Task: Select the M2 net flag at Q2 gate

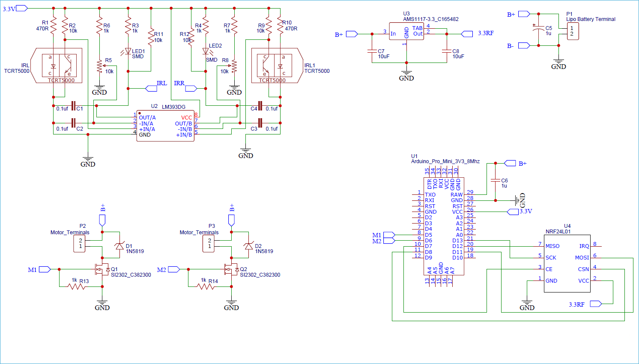Action: point(174,269)
